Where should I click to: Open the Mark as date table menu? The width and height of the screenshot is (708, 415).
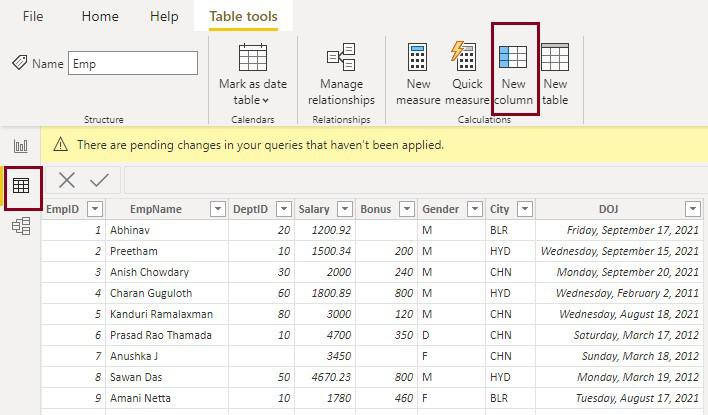252,75
